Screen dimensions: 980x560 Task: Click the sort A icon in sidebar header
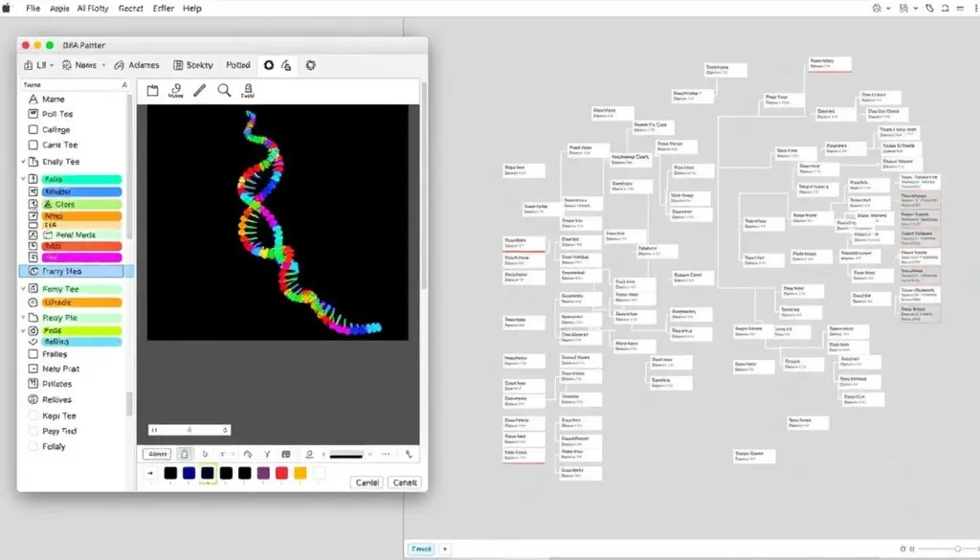[x=124, y=84]
